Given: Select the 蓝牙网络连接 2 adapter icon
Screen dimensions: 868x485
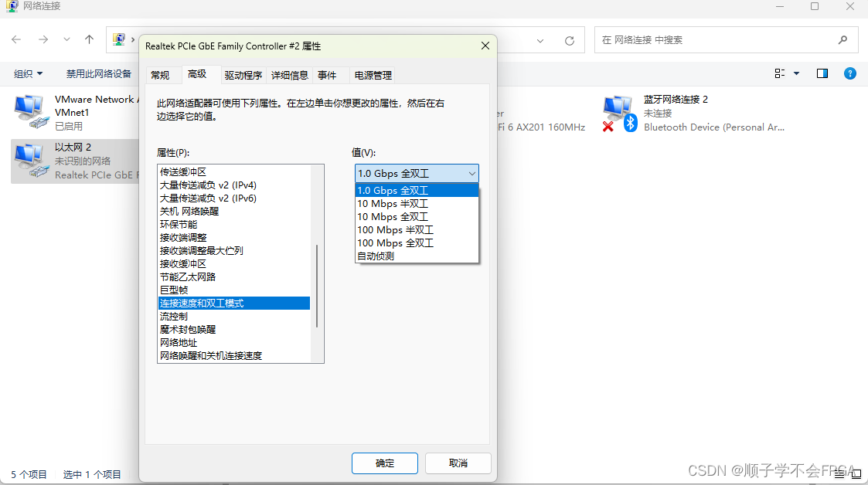Looking at the screenshot, I should pos(620,114).
